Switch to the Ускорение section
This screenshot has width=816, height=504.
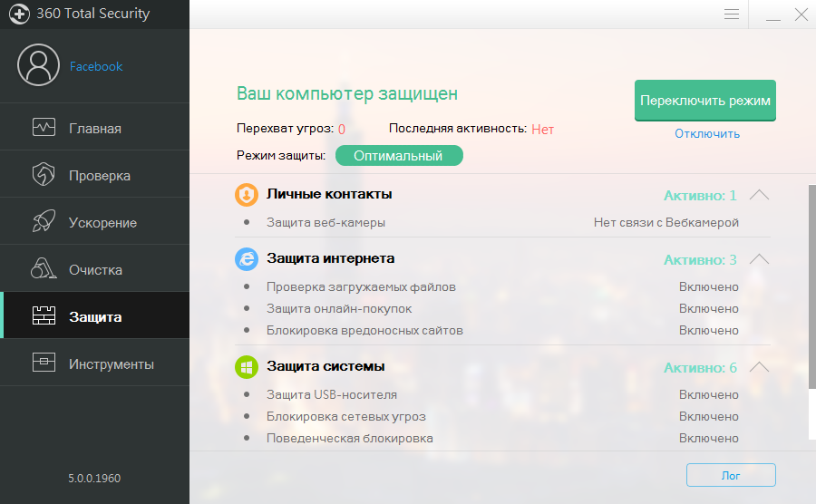94,221
